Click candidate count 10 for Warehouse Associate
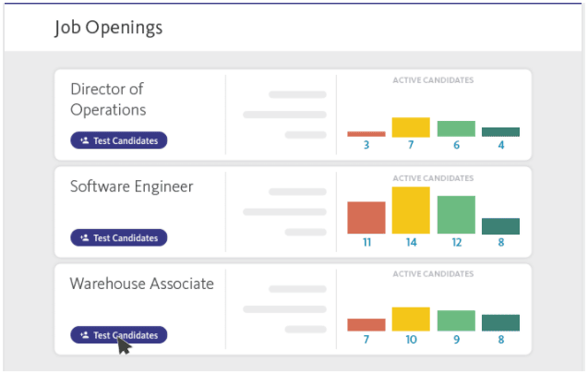The width and height of the screenshot is (588, 374). (411, 340)
